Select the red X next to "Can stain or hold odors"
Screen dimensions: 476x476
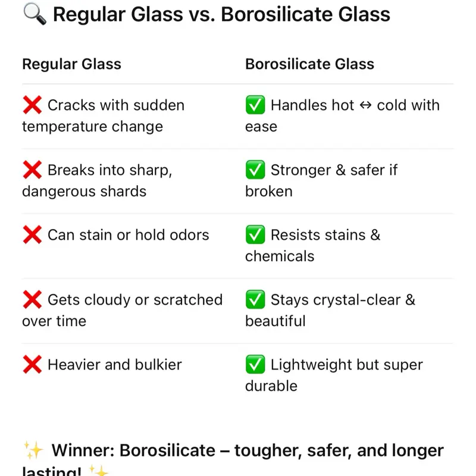pos(32,235)
